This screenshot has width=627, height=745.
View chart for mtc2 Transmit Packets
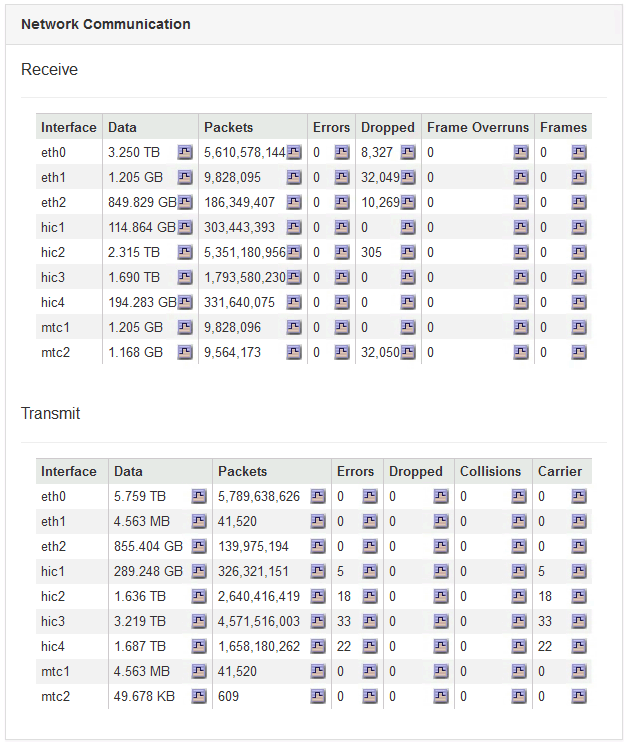pyautogui.click(x=318, y=696)
